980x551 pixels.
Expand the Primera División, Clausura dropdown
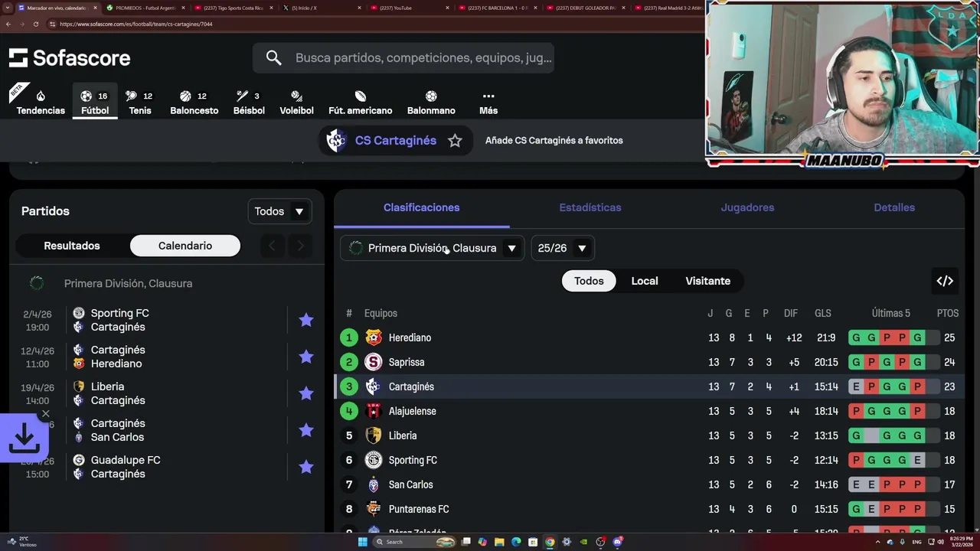tap(433, 248)
